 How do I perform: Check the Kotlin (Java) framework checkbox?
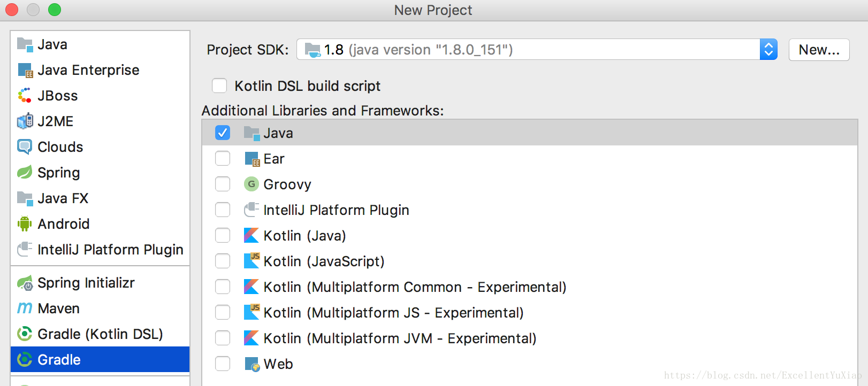click(223, 236)
